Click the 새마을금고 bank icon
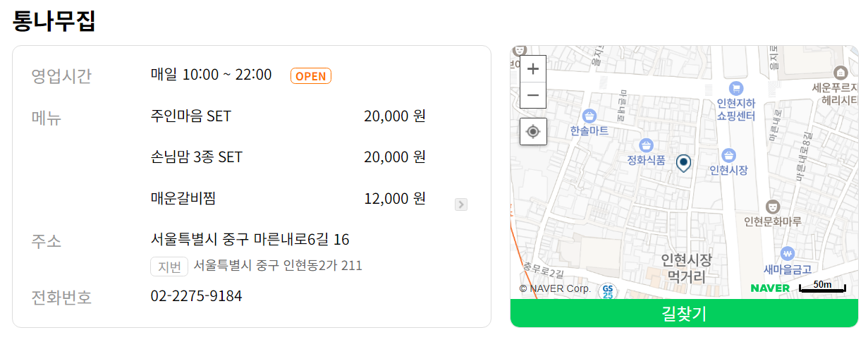 point(788,254)
